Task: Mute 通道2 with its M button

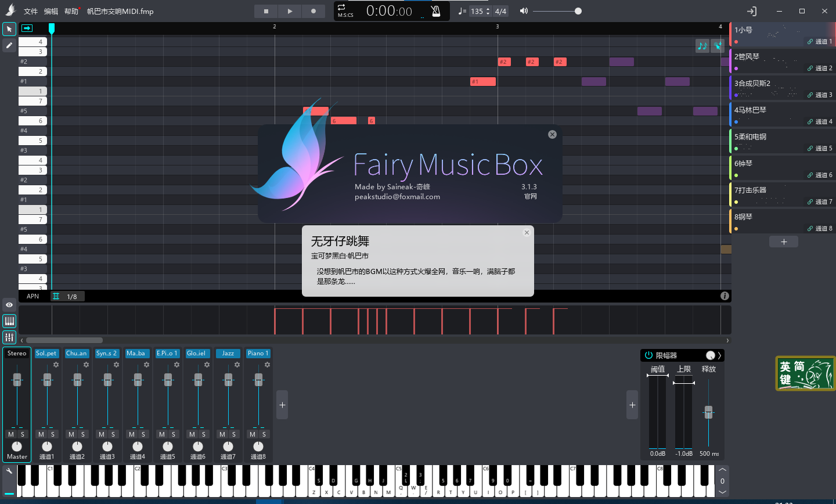Action: tap(71, 434)
